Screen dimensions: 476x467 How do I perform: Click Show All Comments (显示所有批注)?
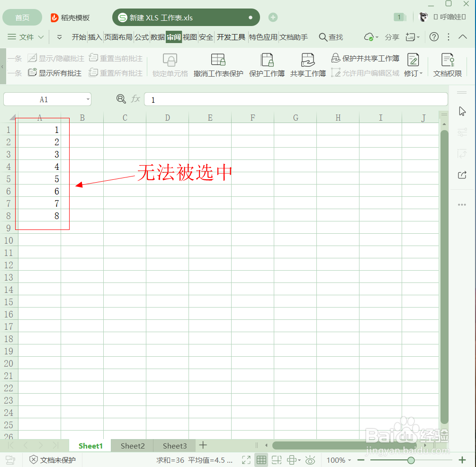tap(55, 73)
